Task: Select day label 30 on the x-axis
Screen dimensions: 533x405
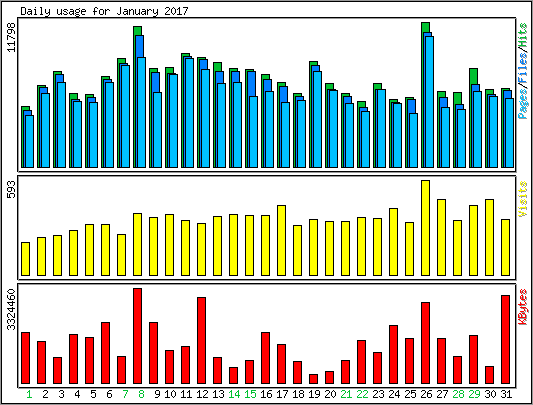Action: click(x=490, y=394)
